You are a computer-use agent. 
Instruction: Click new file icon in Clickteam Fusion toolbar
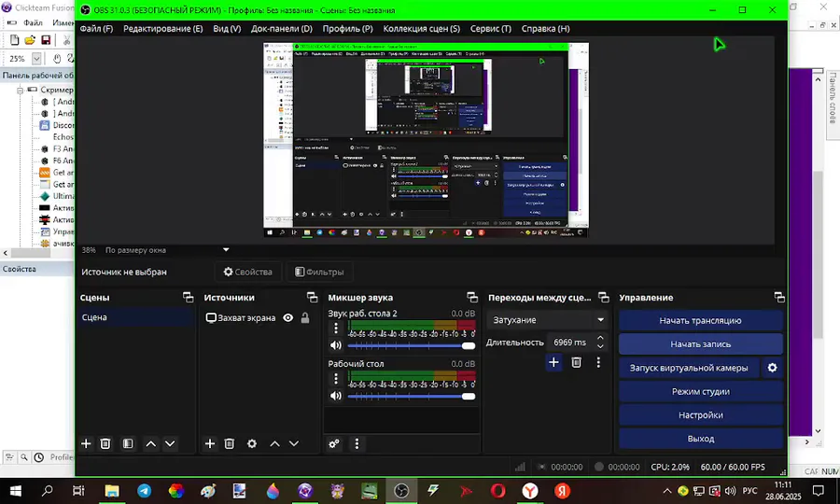(14, 40)
